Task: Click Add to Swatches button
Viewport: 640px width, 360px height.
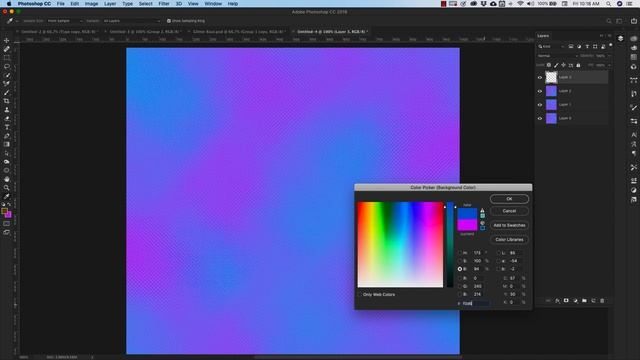Action: [x=509, y=225]
